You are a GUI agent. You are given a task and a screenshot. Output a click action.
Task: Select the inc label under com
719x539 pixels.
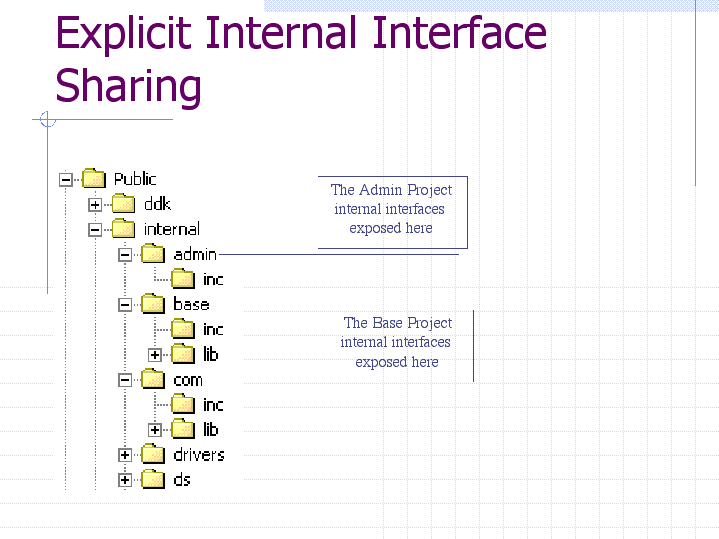coord(213,405)
